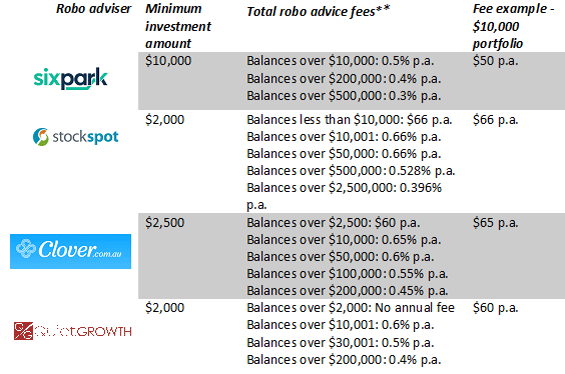Select 'Balances over $2,500,000: 0.396%' line
Image resolution: width=565 pixels, height=374 pixels.
(x=344, y=188)
